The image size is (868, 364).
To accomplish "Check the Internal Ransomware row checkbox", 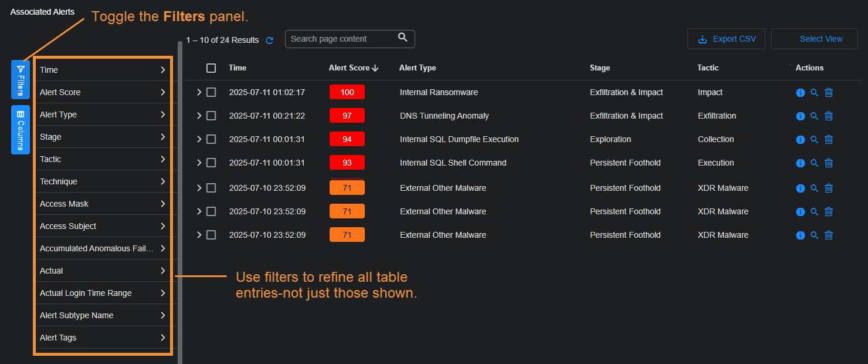I will coord(211,92).
